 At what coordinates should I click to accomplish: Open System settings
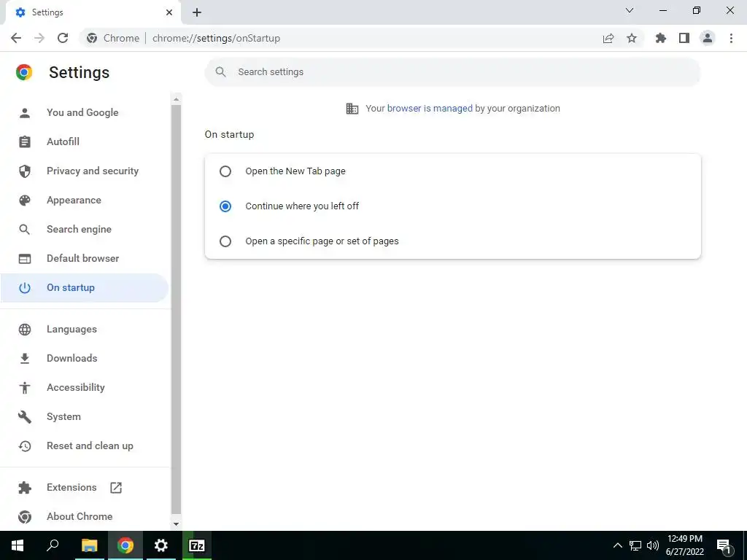[x=85, y=416]
